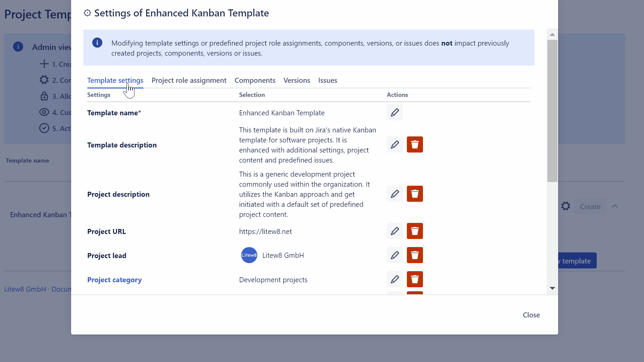The image size is (644, 362).
Task: Delete the Project category via trash icon
Action: (x=415, y=279)
